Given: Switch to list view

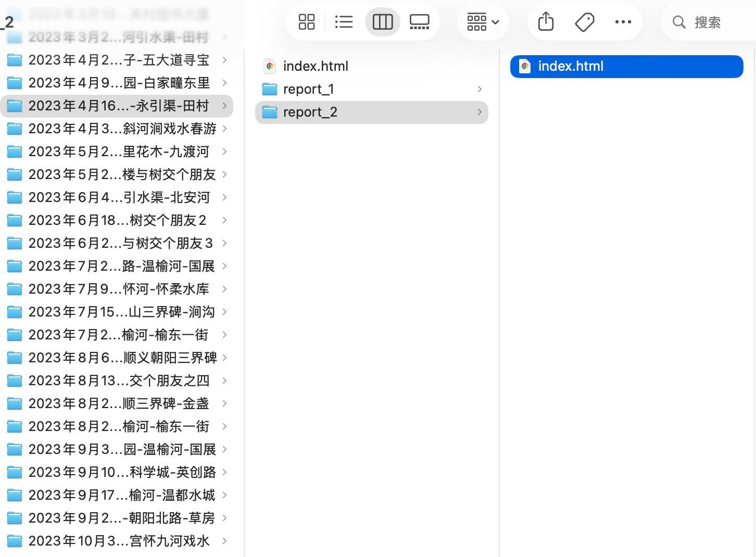Looking at the screenshot, I should click(344, 22).
